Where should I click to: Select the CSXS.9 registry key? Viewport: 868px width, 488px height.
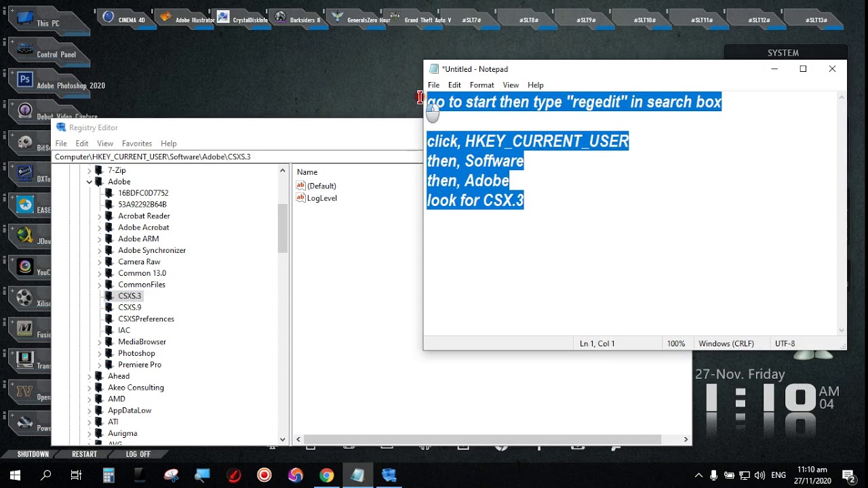click(x=130, y=308)
